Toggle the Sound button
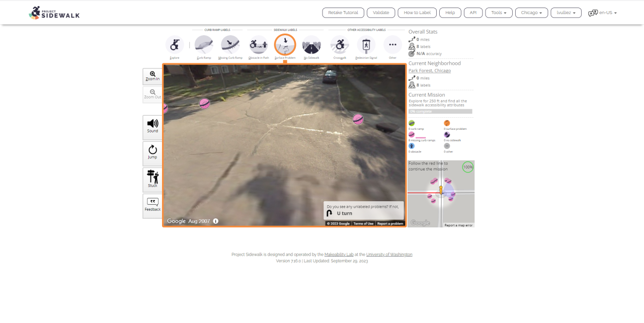 coord(152,127)
